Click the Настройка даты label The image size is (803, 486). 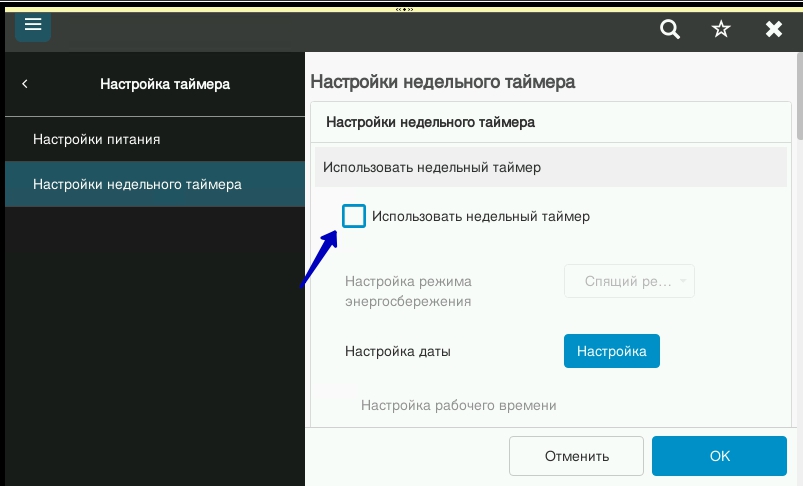coord(398,351)
